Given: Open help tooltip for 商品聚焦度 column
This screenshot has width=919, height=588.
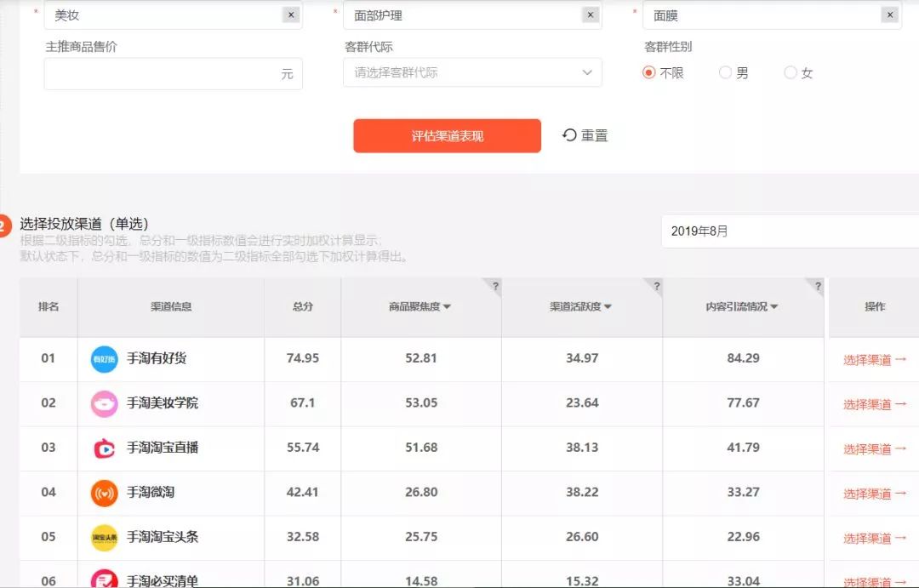Looking at the screenshot, I should click(495, 286).
